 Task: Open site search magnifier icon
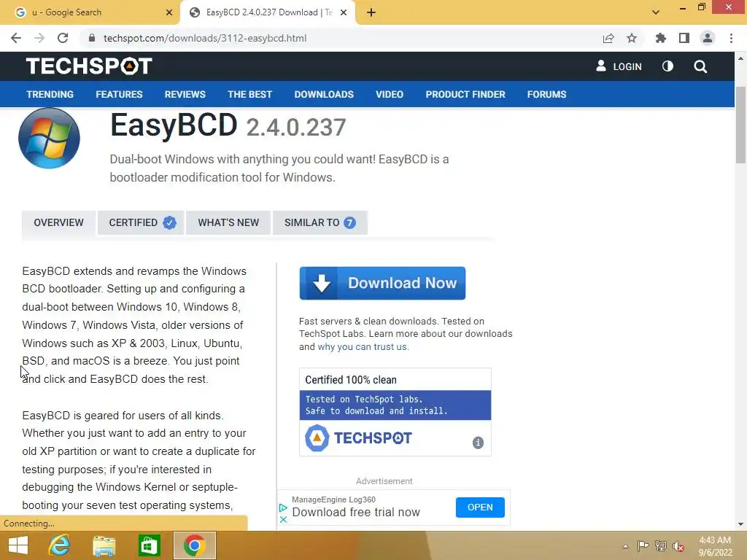point(700,66)
